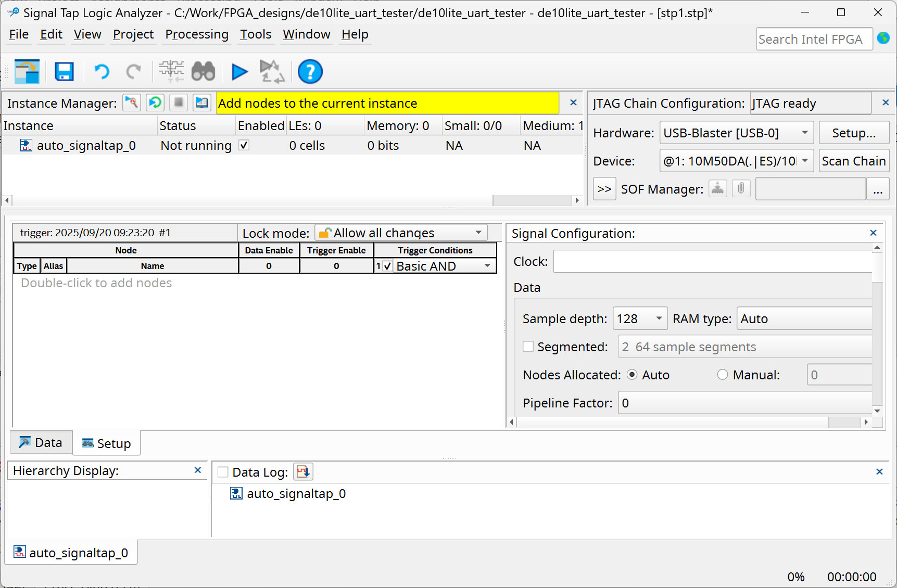Screen dimensions: 897x588
Task: Click the Undo arrow icon
Action: (x=102, y=72)
